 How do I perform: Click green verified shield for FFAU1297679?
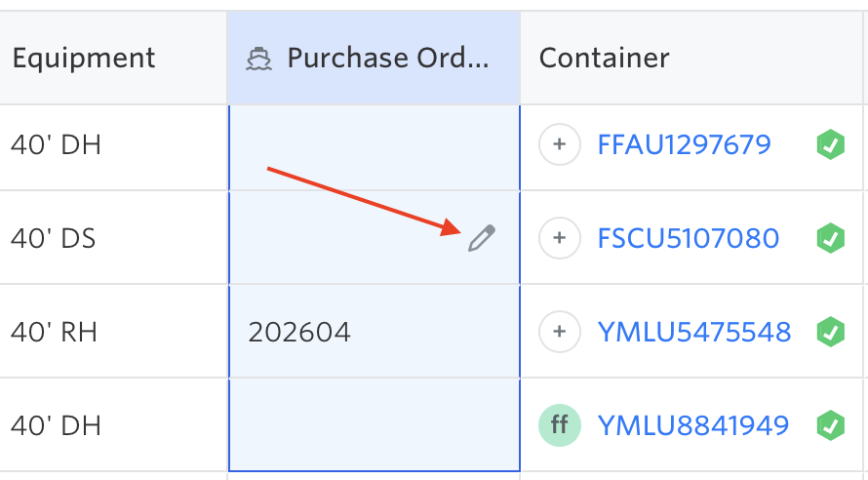(830, 145)
